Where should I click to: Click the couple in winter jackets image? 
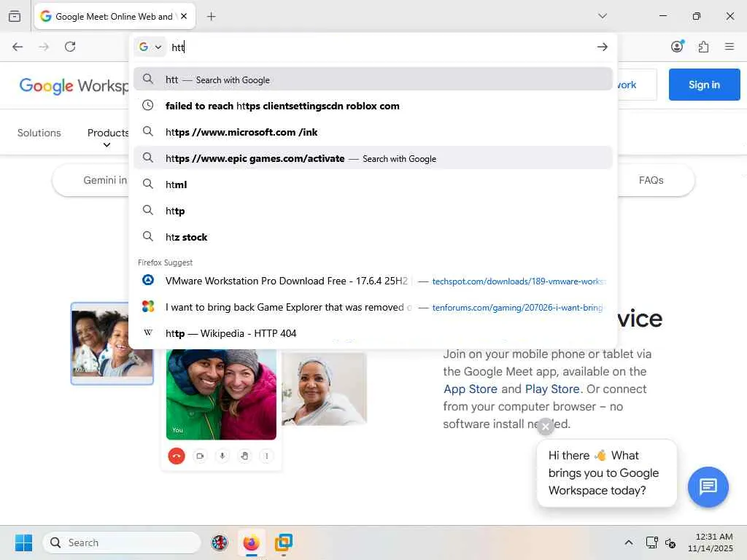coord(221,394)
